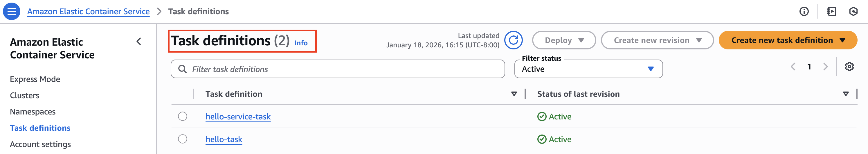
Task: Open table preferences gear icon
Action: pyautogui.click(x=849, y=67)
